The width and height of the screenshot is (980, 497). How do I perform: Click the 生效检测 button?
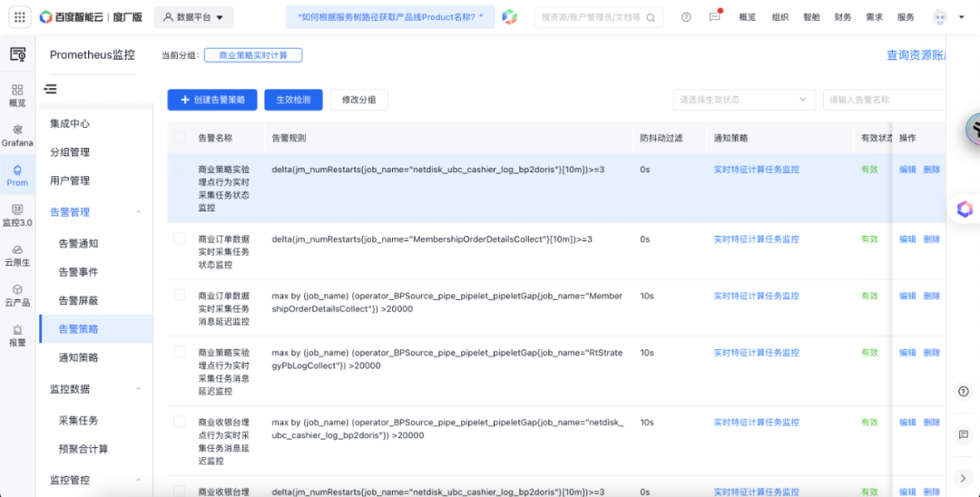[x=293, y=100]
